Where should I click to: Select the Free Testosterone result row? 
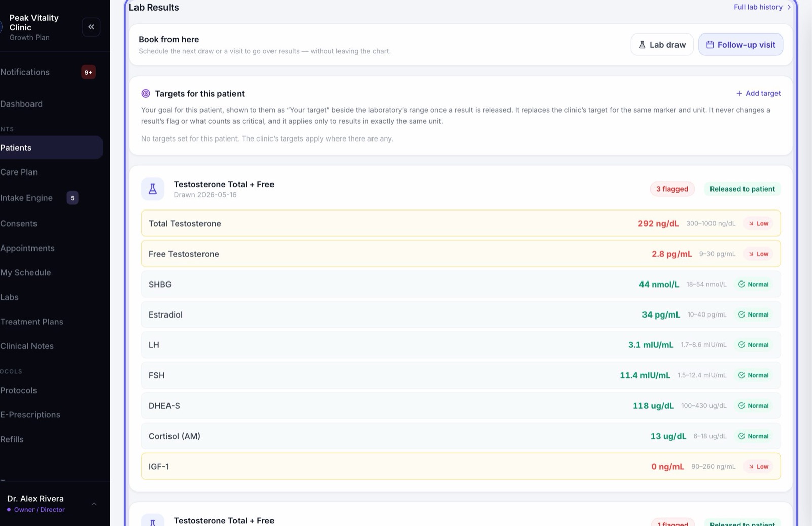pos(460,254)
